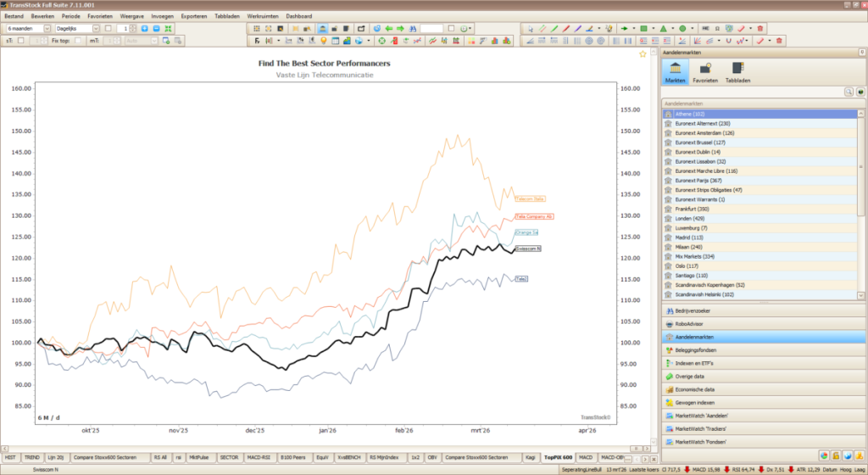Click the bar chart icon in toolbar
The height and width of the screenshot is (475, 868).
pyautogui.click(x=495, y=41)
